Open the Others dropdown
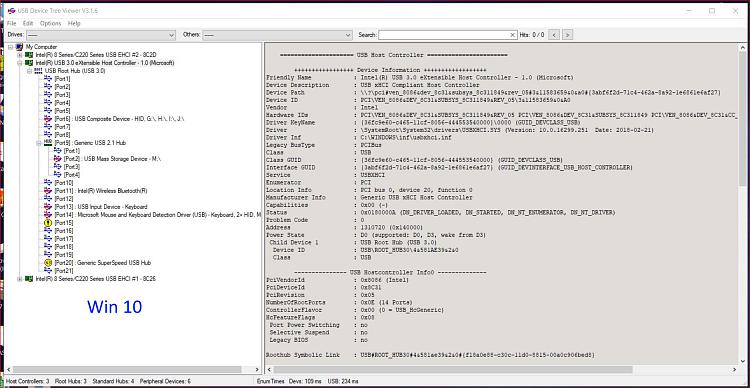Screen dimensions: 750x388 coord(277,35)
